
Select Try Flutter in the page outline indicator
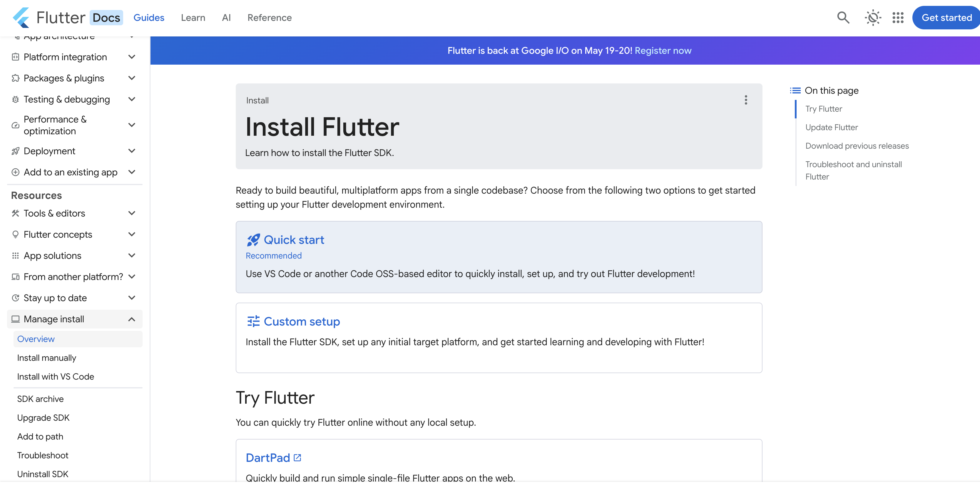(x=823, y=109)
